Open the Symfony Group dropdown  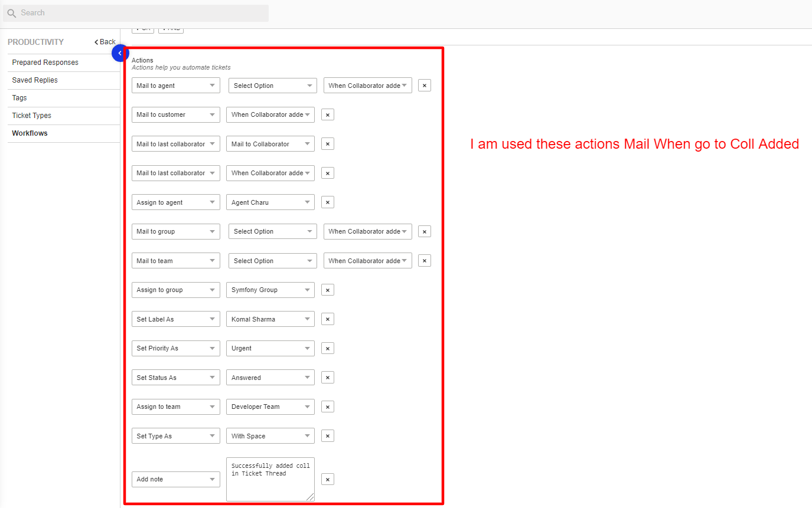coord(270,290)
